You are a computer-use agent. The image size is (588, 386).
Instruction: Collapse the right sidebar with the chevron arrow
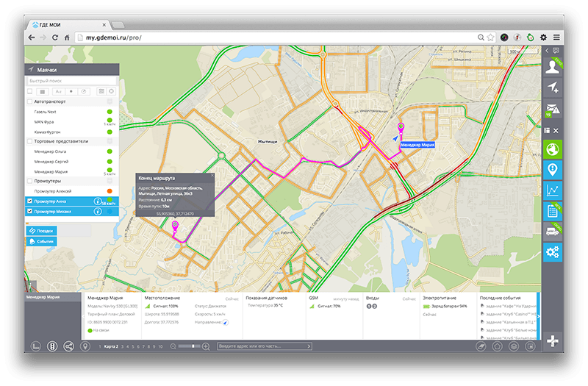[547, 50]
